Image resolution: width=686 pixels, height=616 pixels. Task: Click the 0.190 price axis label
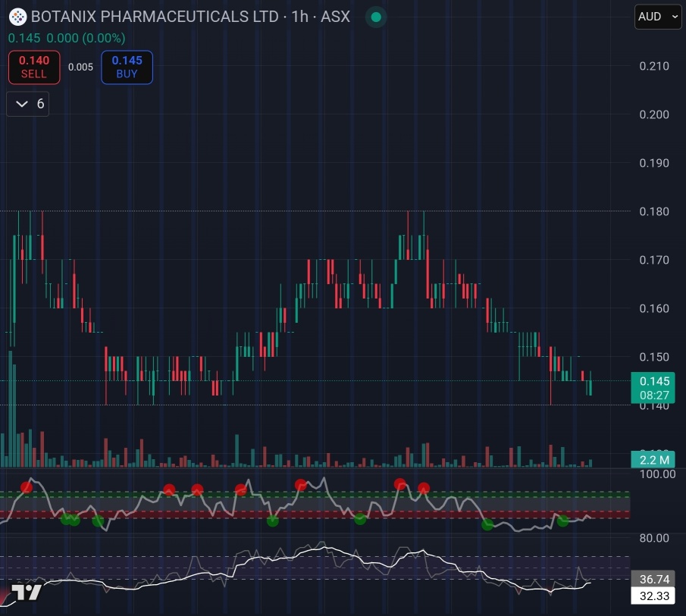point(654,163)
